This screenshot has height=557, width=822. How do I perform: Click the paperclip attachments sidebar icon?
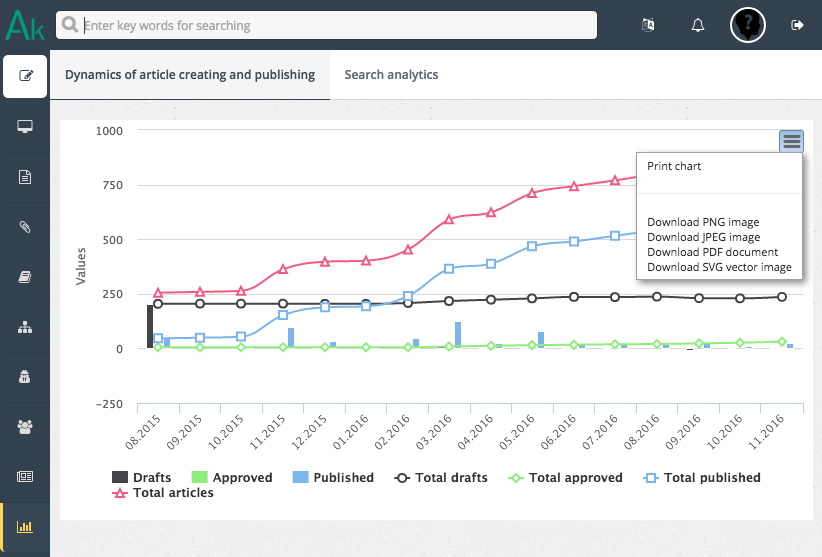[25, 227]
